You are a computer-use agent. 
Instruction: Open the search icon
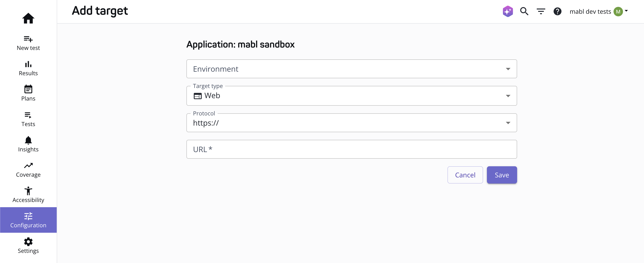click(524, 11)
